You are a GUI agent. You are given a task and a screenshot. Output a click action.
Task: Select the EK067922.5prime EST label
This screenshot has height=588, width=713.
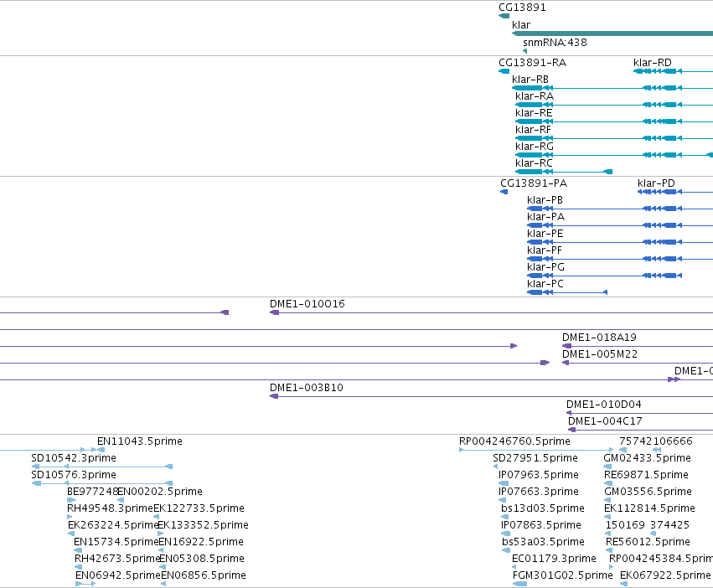664,575
